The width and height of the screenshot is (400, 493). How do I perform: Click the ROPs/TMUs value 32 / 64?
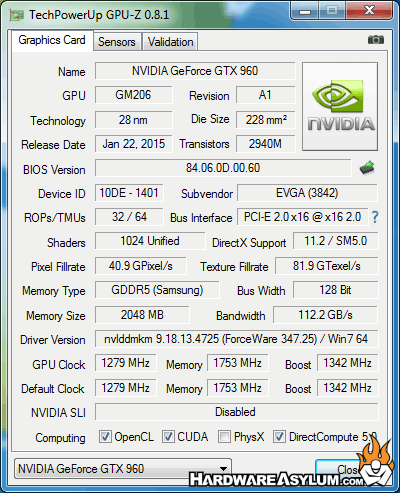pyautogui.click(x=129, y=217)
